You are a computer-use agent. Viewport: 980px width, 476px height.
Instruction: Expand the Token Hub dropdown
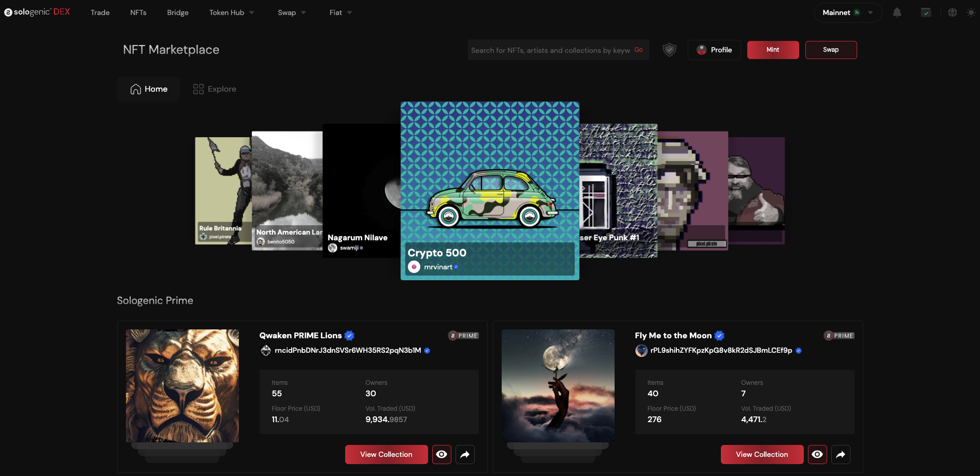(231, 12)
